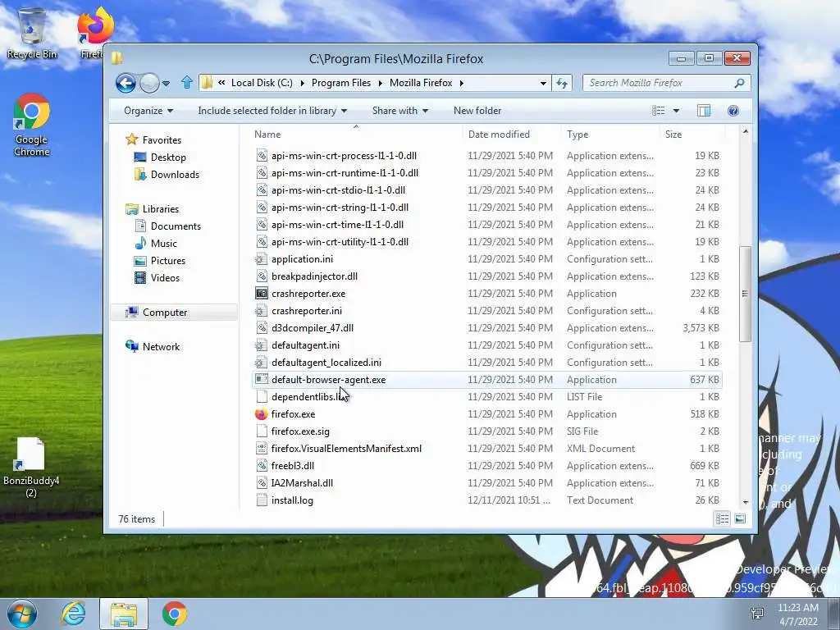Select api-ms-win-crt-stdio-l1-1-0.dll file
840x630 pixels.
[x=338, y=190]
